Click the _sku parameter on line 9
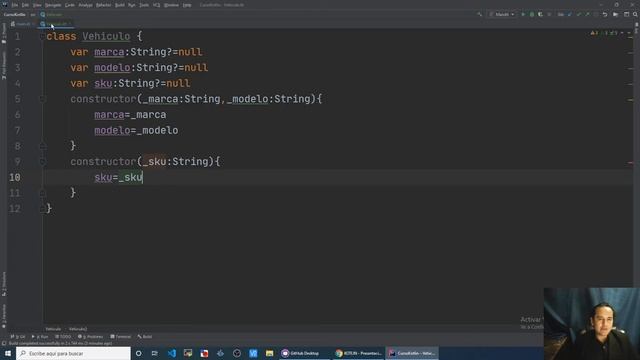 (x=154, y=162)
